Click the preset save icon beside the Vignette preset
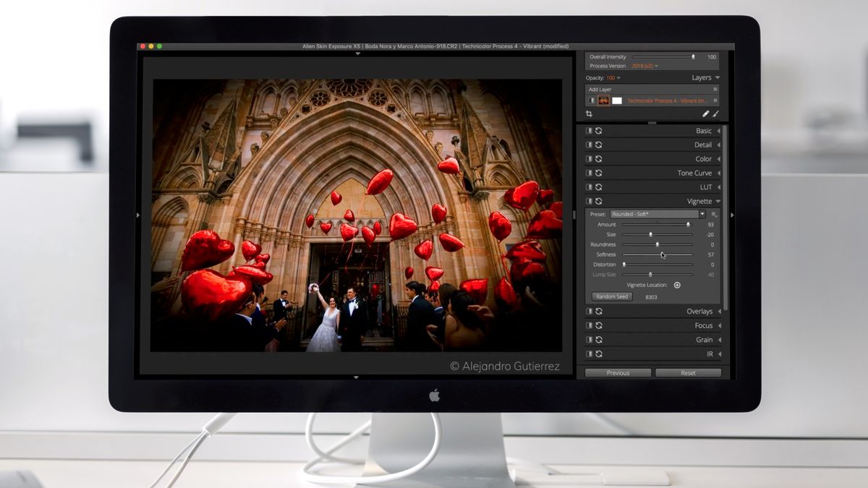The height and width of the screenshot is (488, 868). coord(713,214)
